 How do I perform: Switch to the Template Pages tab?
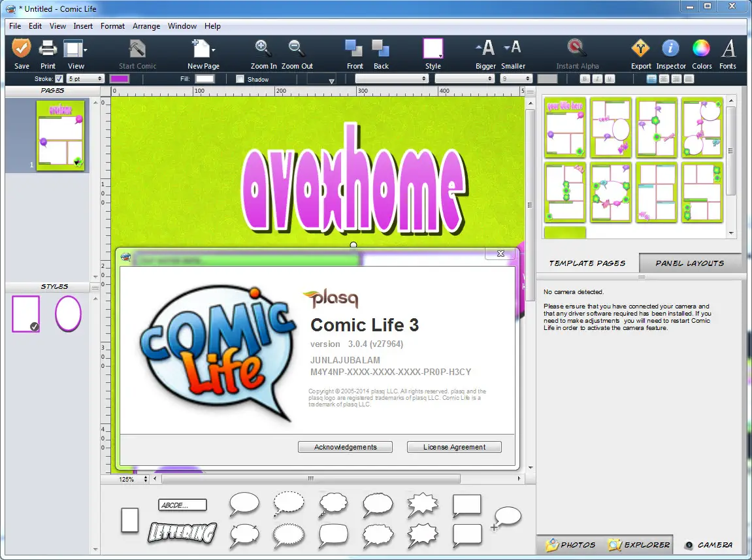(x=587, y=263)
